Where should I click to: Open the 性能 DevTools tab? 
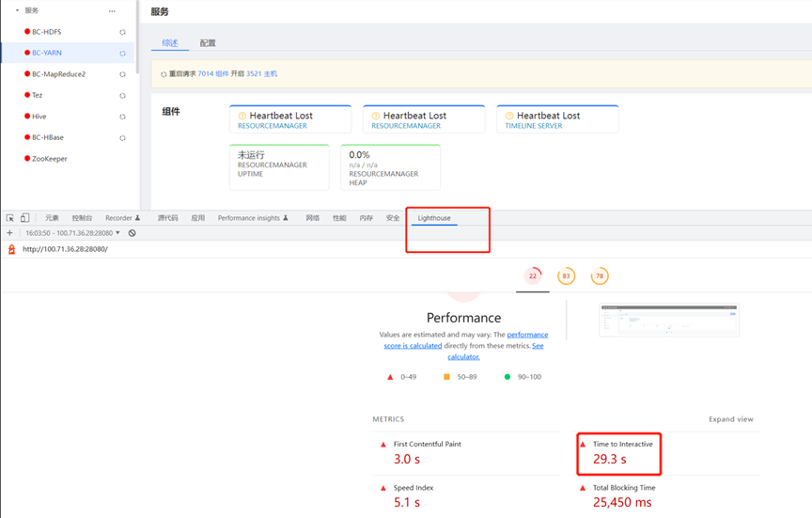tap(339, 218)
